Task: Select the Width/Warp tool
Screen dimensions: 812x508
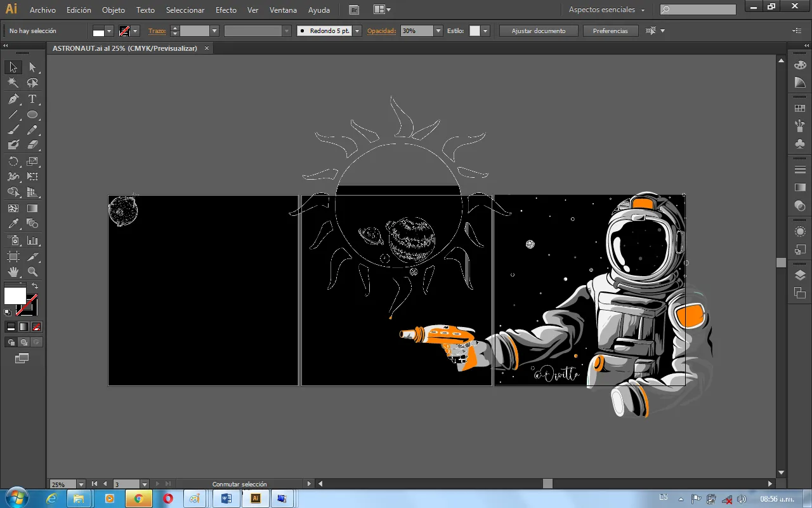Action: (x=13, y=177)
